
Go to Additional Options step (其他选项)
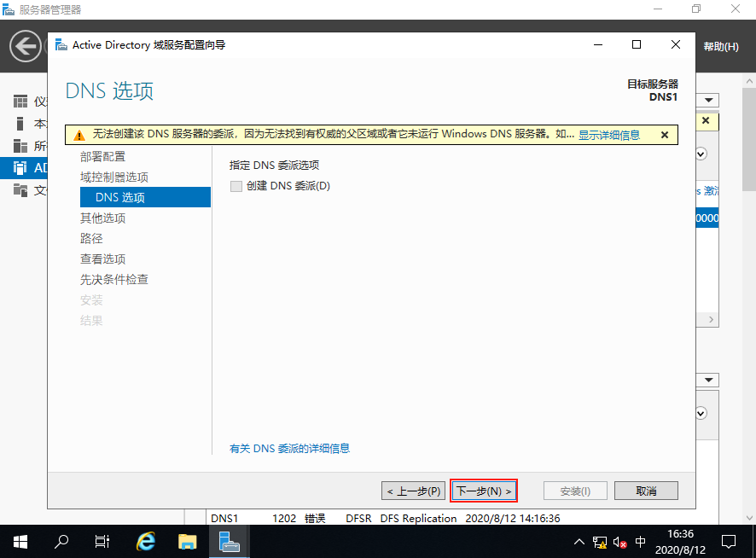pyautogui.click(x=102, y=218)
